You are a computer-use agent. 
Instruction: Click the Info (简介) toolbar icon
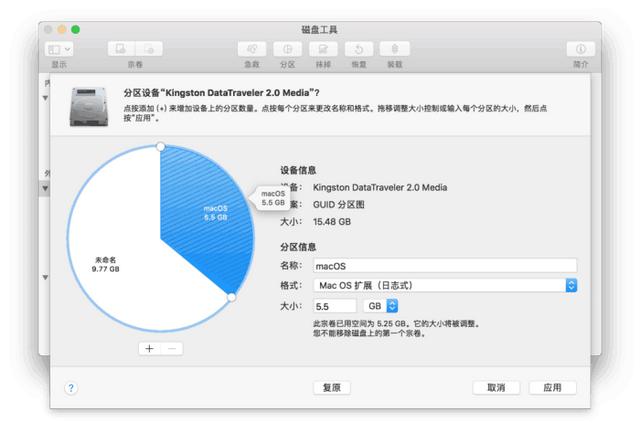click(580, 49)
